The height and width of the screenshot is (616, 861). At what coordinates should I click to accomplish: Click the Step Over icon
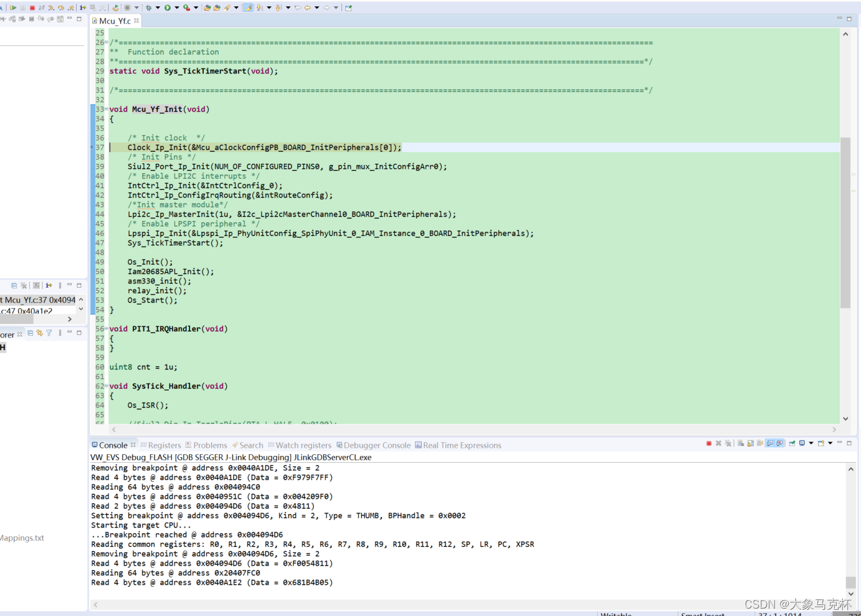(61, 7)
